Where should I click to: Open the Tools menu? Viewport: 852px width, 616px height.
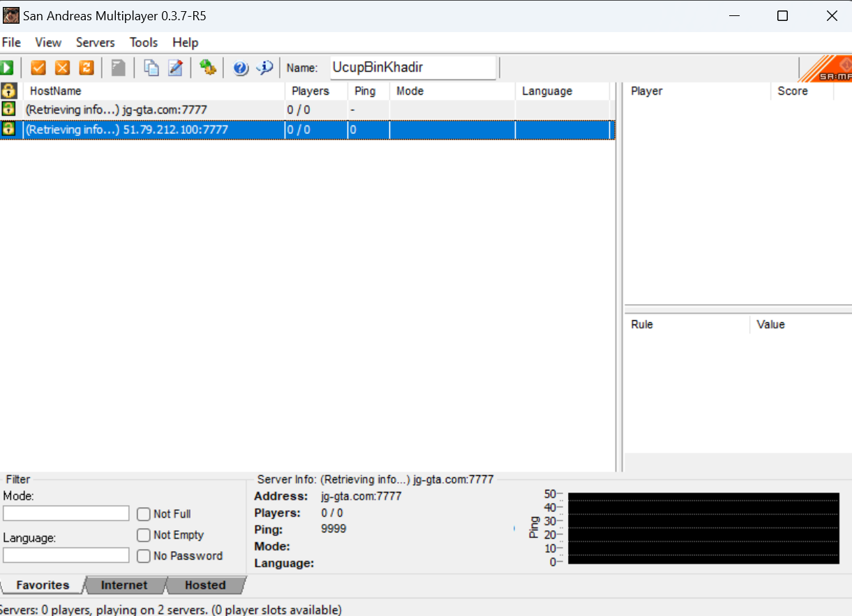144,43
